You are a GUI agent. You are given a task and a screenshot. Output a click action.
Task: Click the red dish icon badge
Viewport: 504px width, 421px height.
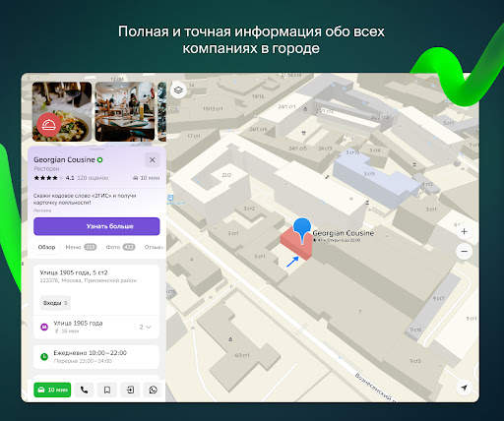tap(49, 125)
